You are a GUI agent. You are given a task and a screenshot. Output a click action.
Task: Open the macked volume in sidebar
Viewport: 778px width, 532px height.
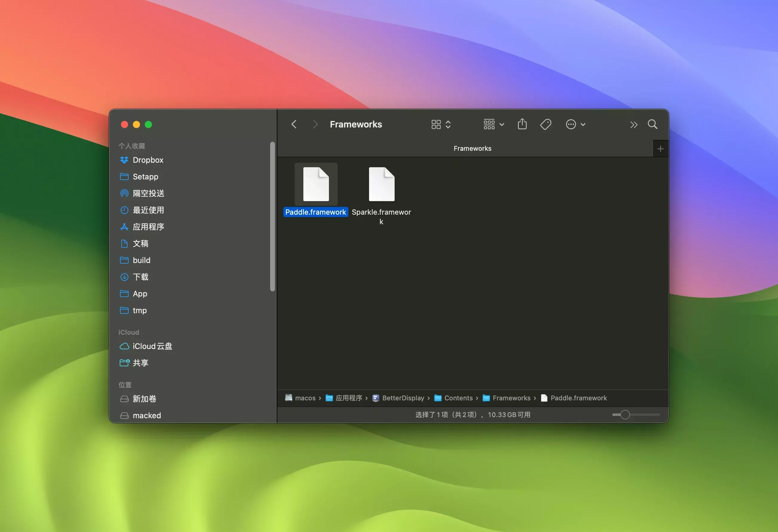(147, 416)
